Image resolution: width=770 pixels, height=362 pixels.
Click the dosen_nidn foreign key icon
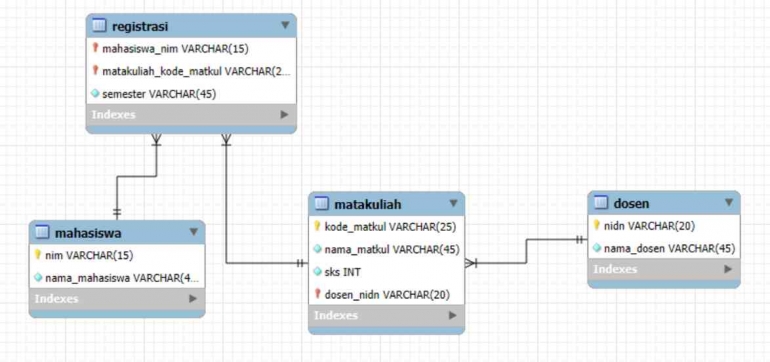[317, 294]
